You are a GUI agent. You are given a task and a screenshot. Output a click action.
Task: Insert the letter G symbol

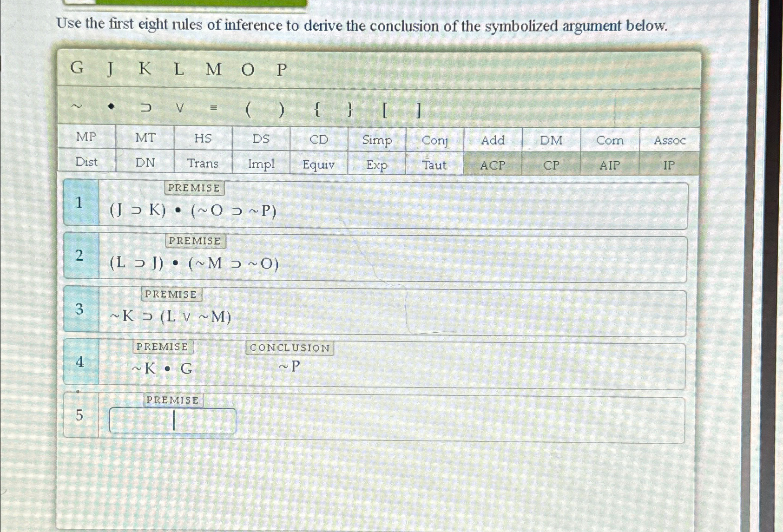(x=77, y=68)
